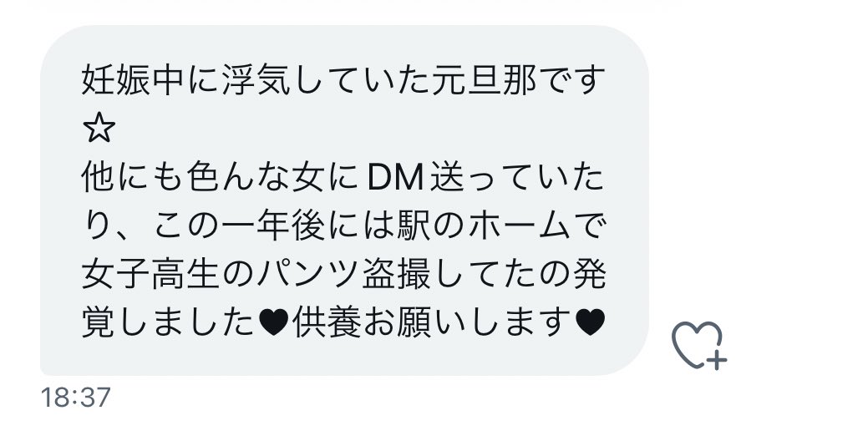This screenshot has height=446, width=868.
Task: Click the phrase 駅のホーム
Action: 485,227
